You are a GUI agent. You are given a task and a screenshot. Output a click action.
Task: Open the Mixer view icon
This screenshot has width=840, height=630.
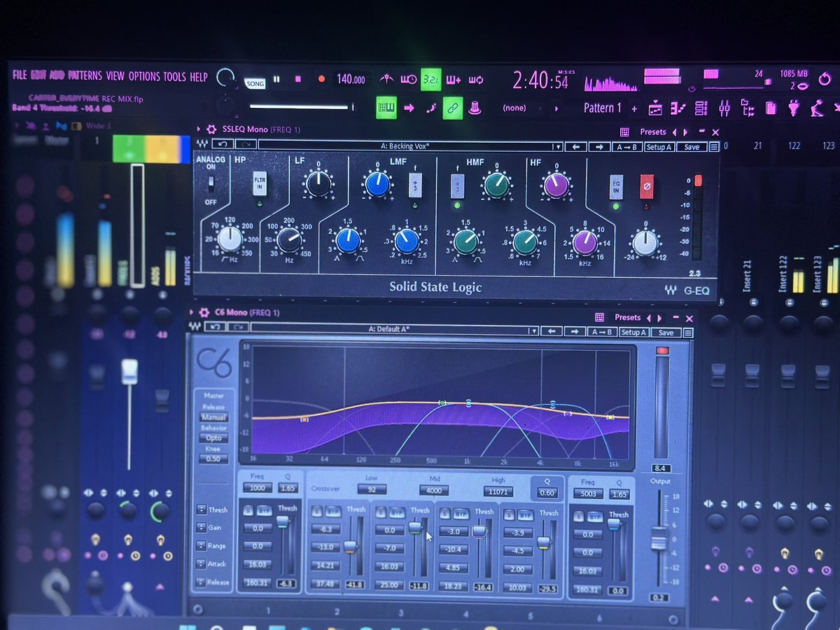coord(724,108)
